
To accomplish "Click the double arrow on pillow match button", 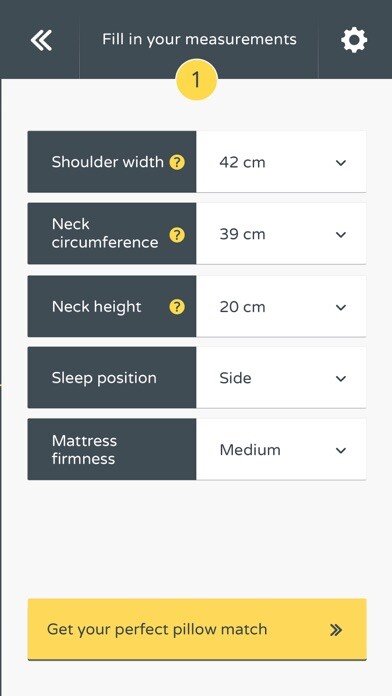I will [x=336, y=630].
